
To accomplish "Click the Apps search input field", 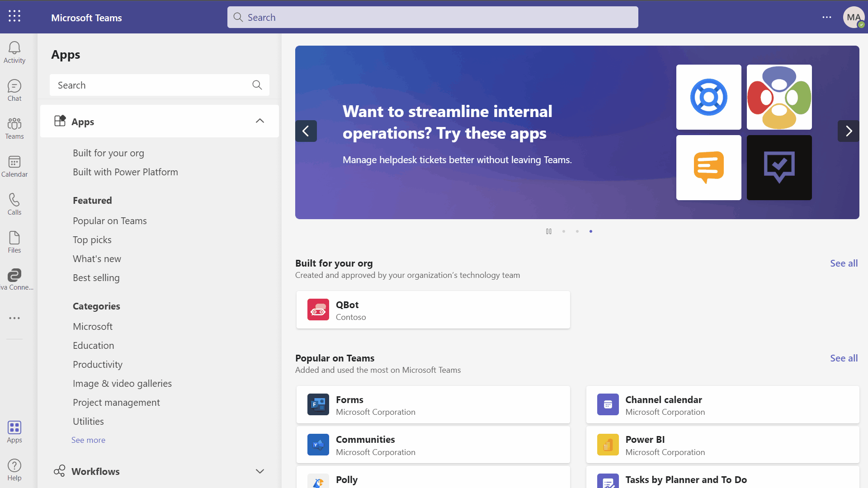I will point(159,84).
